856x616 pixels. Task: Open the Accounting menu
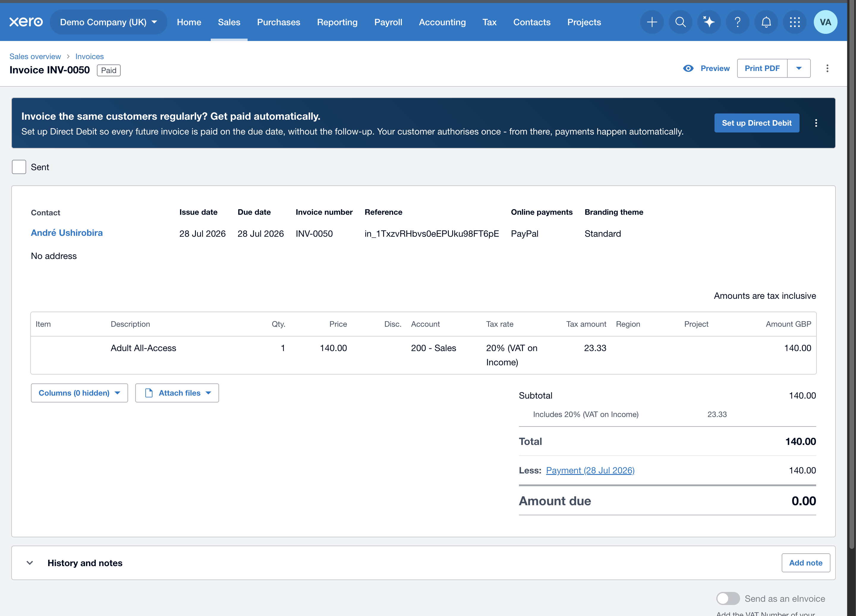[x=442, y=22]
